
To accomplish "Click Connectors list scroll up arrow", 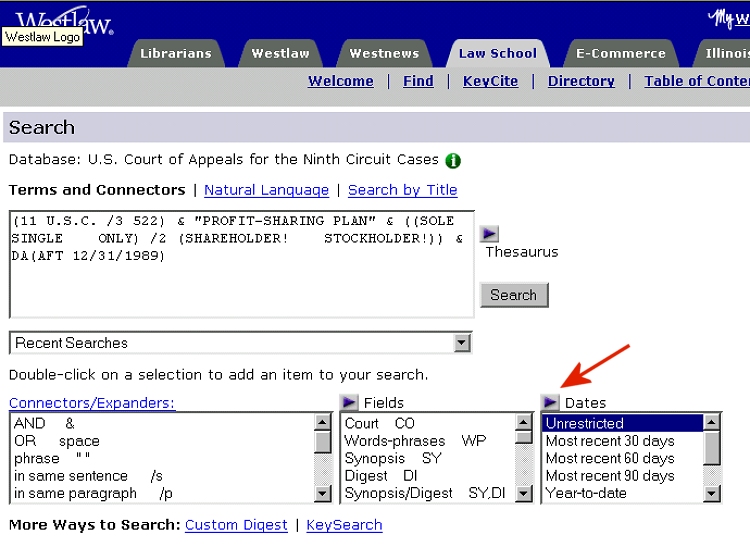I will pos(322,422).
